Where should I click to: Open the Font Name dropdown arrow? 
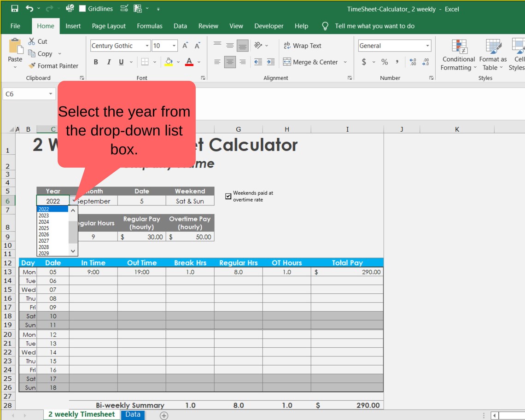pos(146,46)
